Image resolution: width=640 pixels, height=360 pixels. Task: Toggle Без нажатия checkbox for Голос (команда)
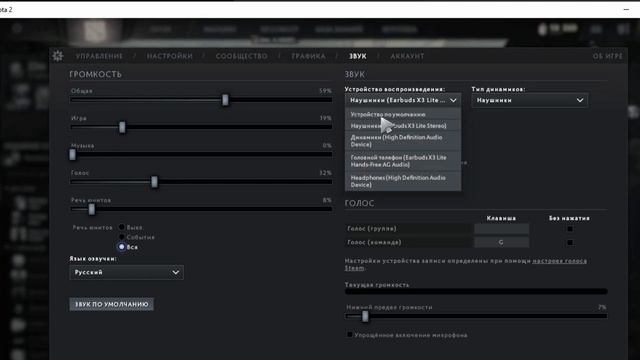[570, 242]
